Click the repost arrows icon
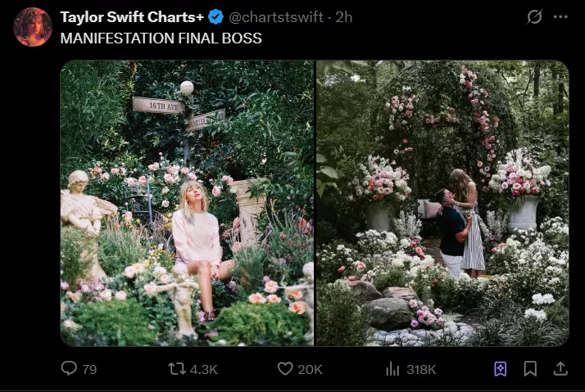 [x=176, y=369]
